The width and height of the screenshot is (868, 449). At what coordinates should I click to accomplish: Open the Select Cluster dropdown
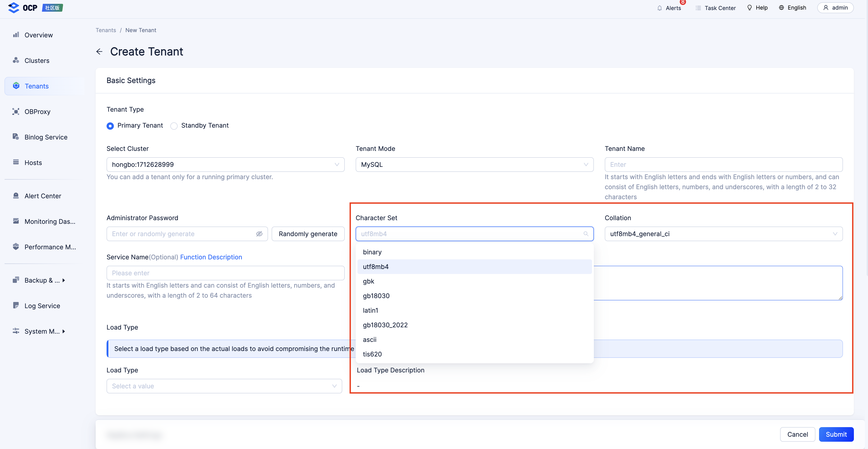click(x=225, y=165)
